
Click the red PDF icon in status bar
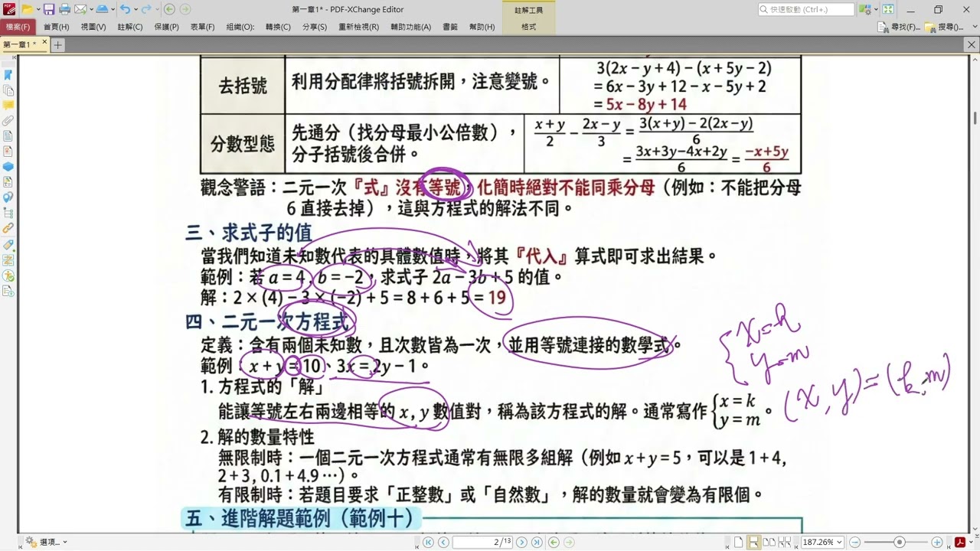(x=959, y=542)
